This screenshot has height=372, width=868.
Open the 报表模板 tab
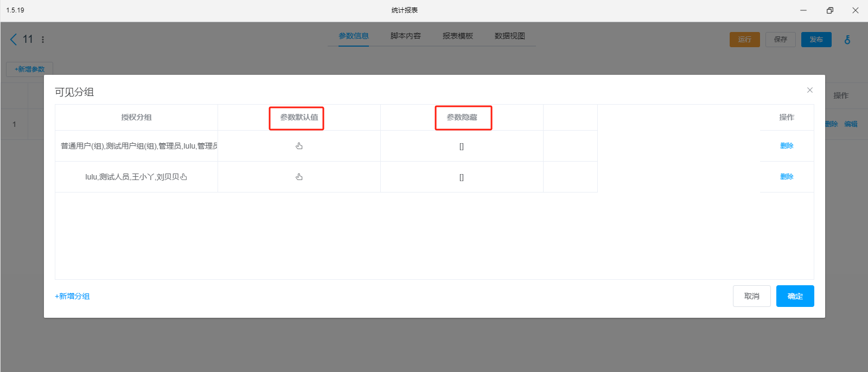pos(458,36)
